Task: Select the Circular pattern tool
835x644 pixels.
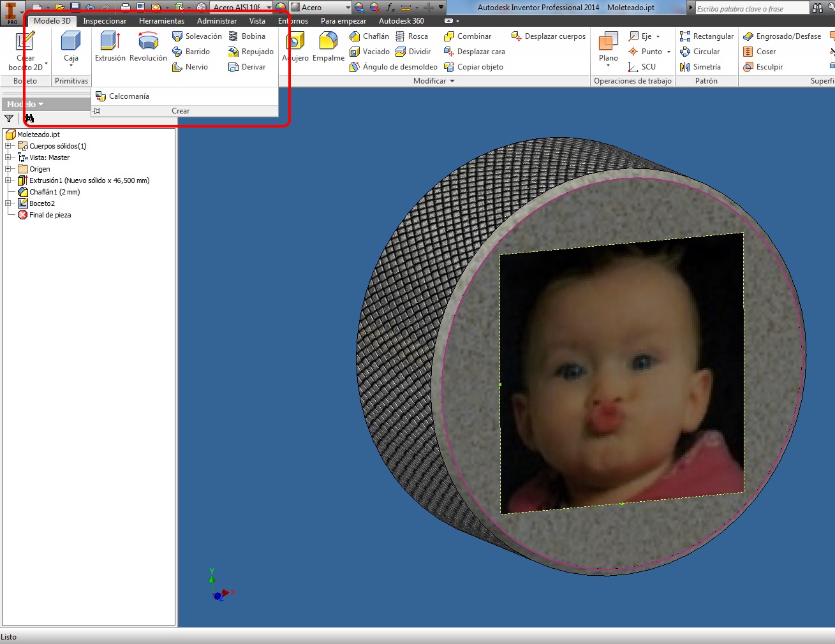Action: coord(700,52)
